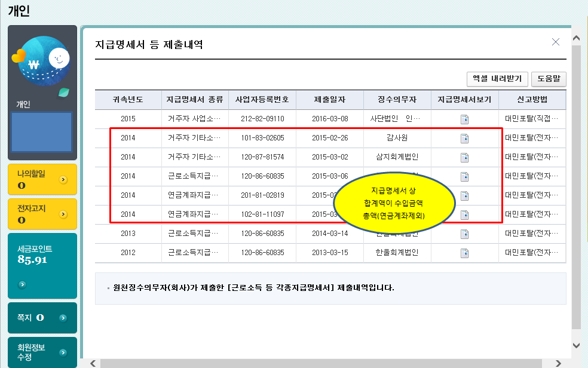The width and height of the screenshot is (588, 368).
Task: Open document icon for 102-81-11097 row
Action: [x=464, y=214]
